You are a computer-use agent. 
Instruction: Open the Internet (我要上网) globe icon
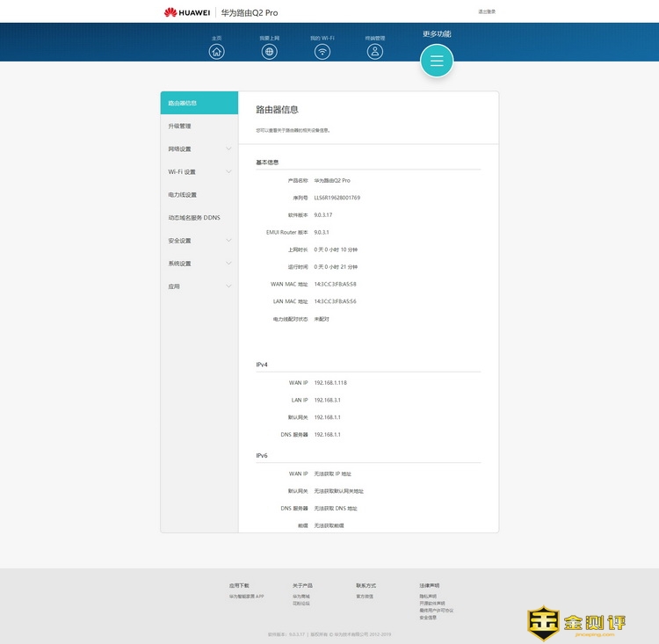(270, 52)
